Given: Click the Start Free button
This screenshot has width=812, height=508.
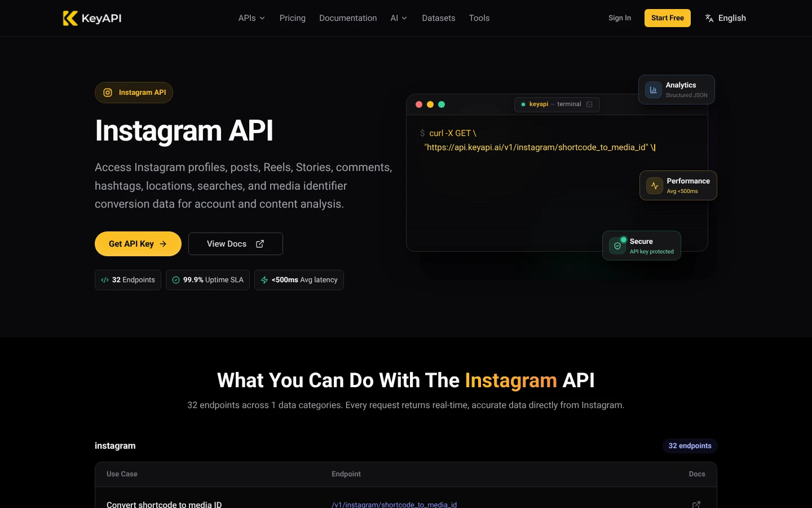Looking at the screenshot, I should click(668, 18).
